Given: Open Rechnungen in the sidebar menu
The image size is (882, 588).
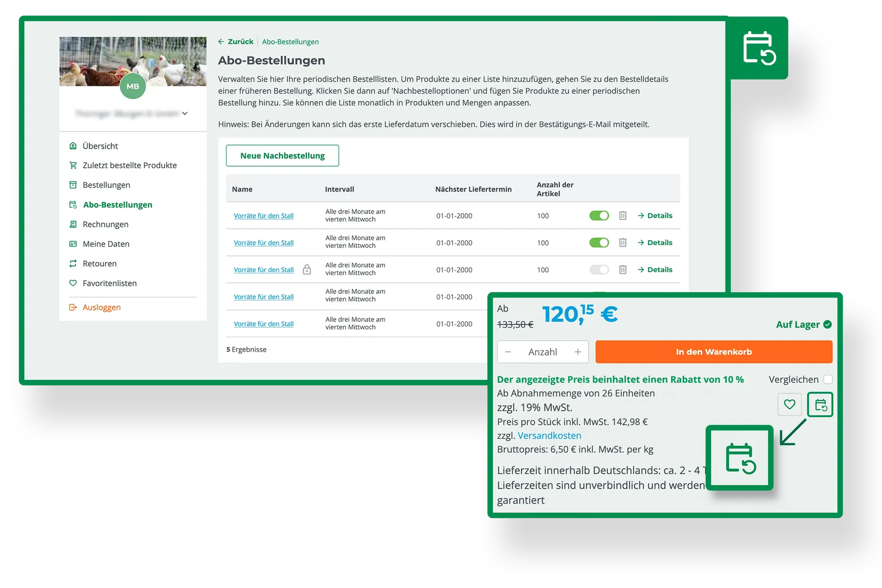Looking at the screenshot, I should [x=105, y=224].
